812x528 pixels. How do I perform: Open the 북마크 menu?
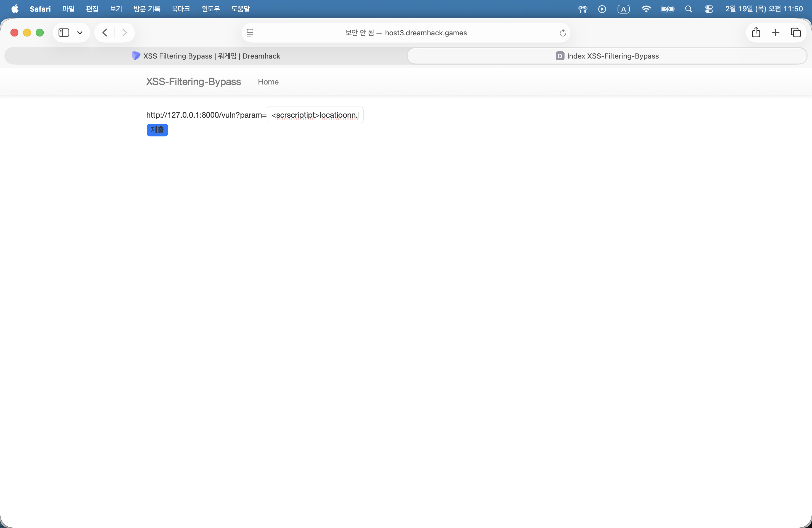pos(181,9)
